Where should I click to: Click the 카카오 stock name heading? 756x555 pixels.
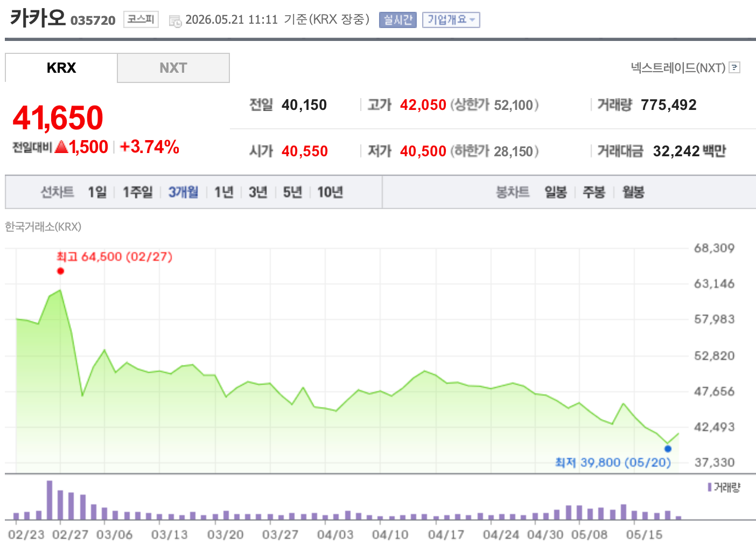(38, 18)
